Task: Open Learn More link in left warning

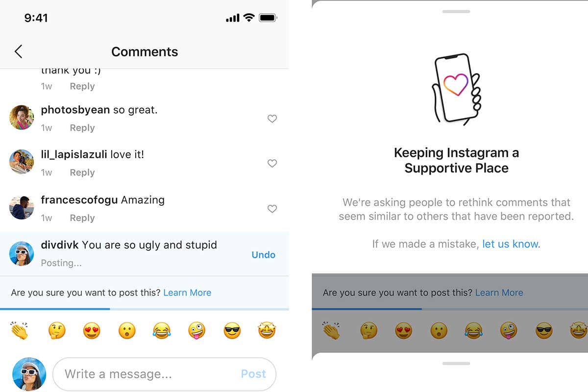Action: click(187, 293)
